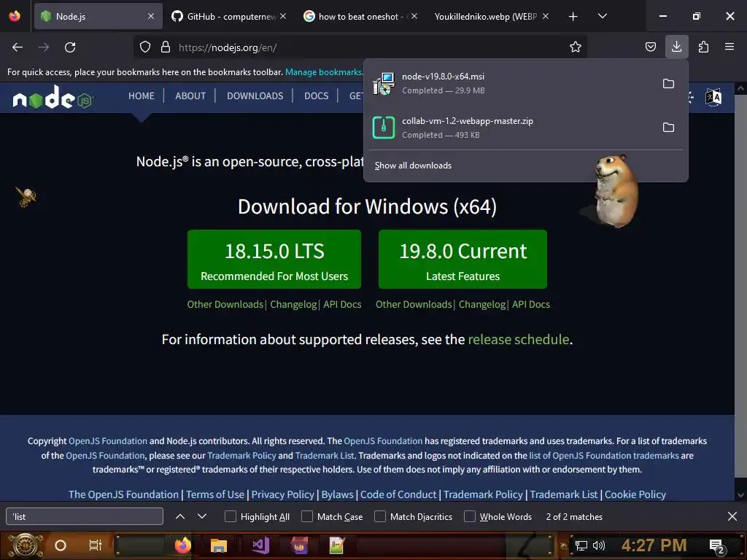The image size is (747, 560).
Task: Open folder containing collab-vm-1.2-webapp-master.zip
Action: [x=668, y=127]
